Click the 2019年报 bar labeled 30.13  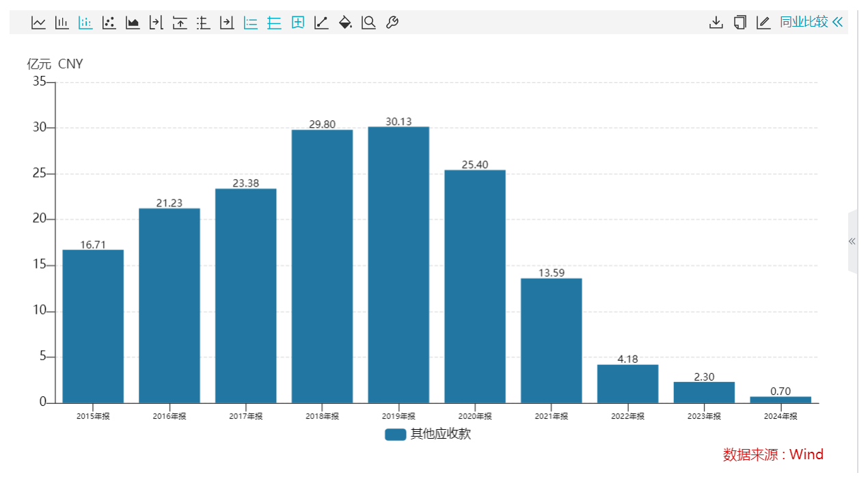pos(398,265)
